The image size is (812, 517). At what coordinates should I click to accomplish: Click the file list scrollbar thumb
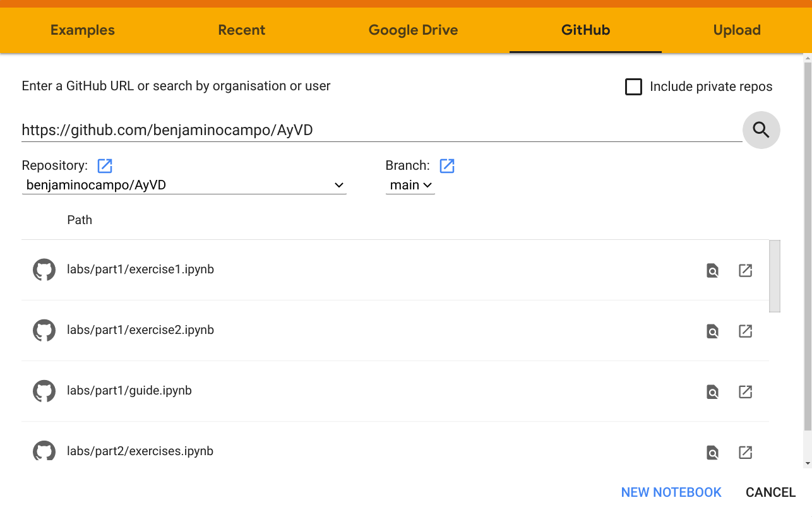click(775, 276)
